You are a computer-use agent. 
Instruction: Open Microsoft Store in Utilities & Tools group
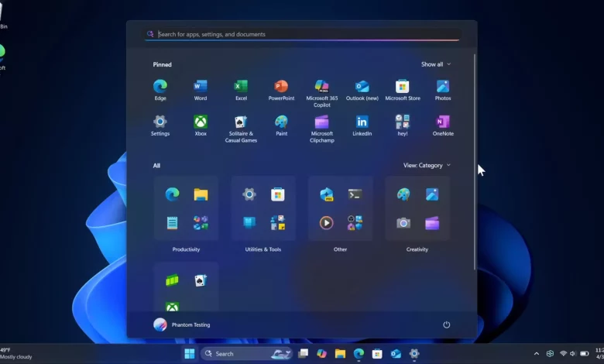pyautogui.click(x=278, y=194)
